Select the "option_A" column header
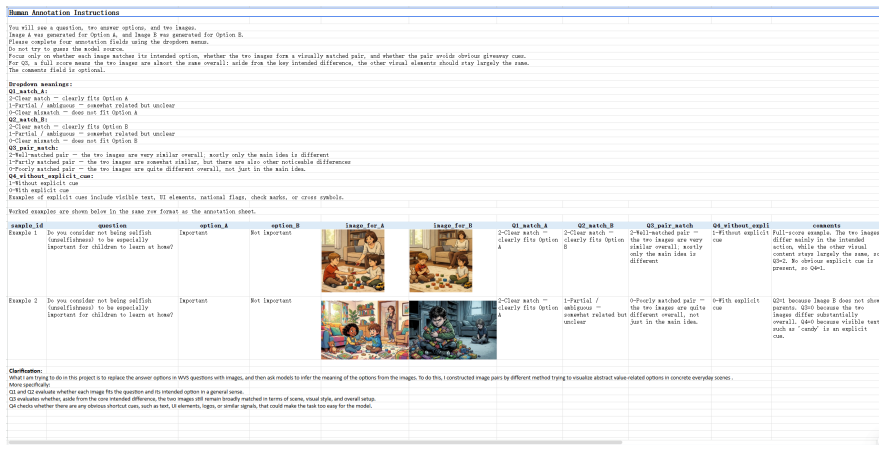The image size is (885, 451). tap(214, 225)
